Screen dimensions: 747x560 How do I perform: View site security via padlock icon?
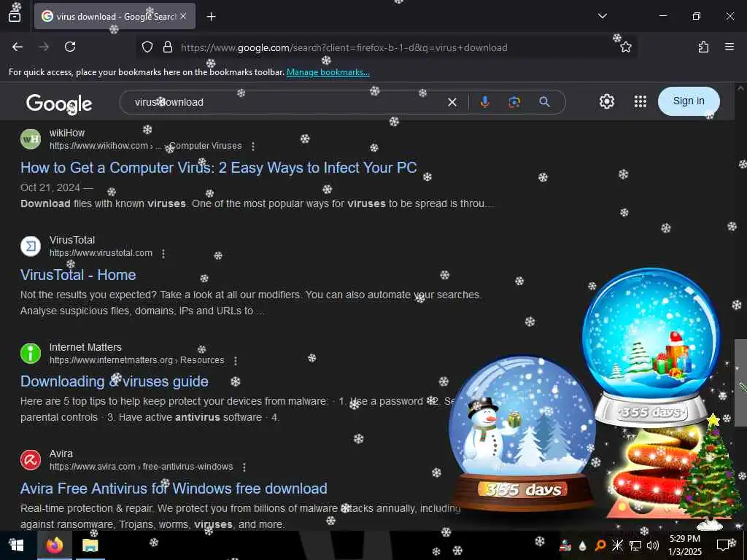167,47
